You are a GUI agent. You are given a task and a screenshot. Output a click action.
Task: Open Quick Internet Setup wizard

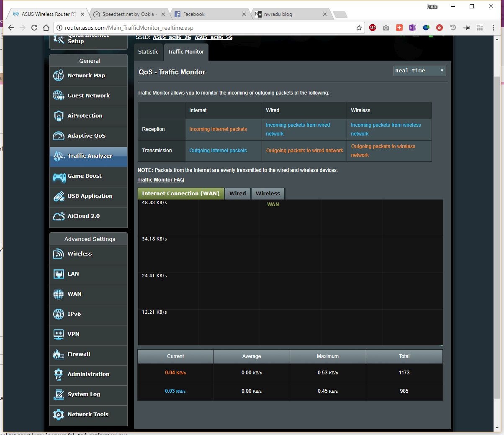88,42
